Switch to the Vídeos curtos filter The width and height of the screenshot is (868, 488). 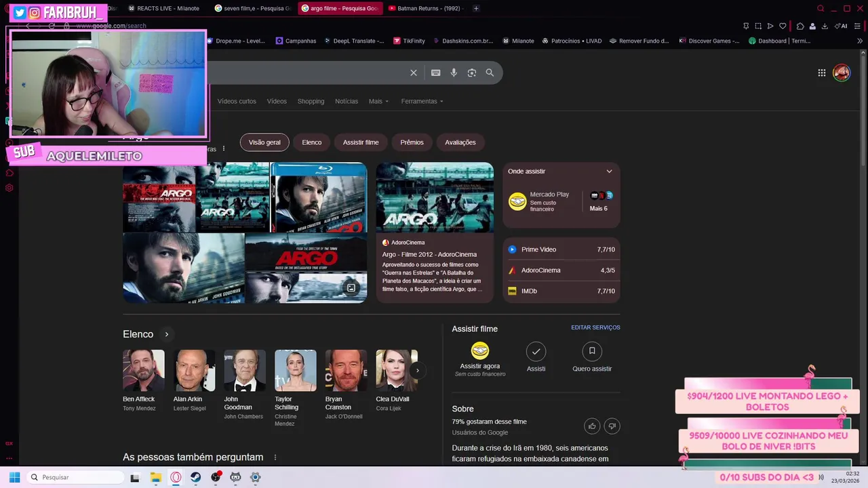click(x=237, y=101)
